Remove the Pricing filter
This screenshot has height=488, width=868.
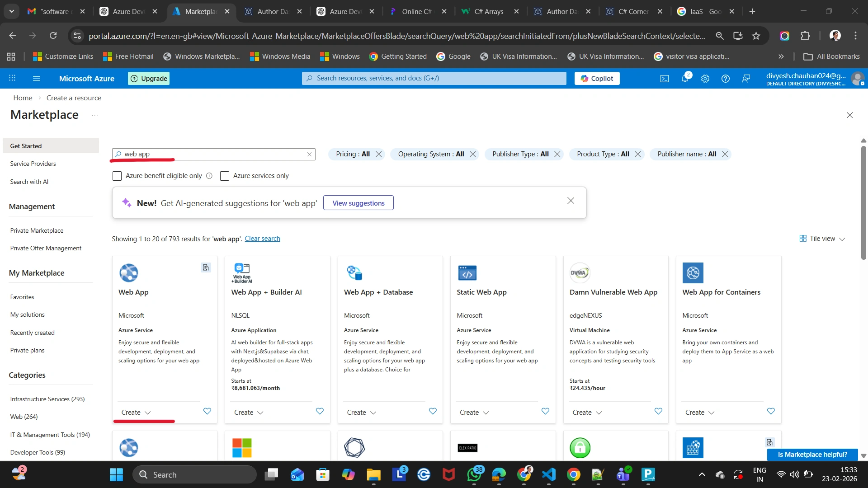pos(379,155)
